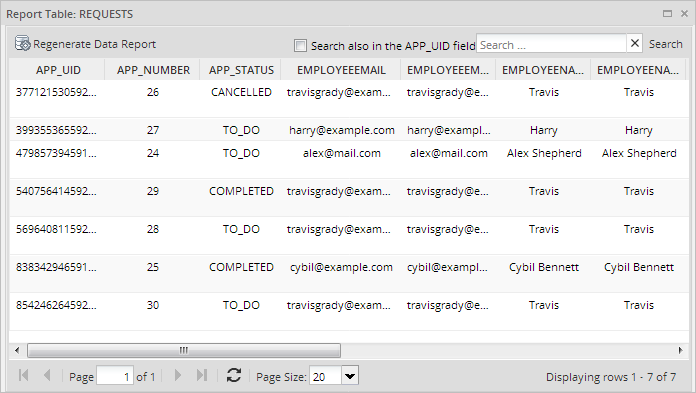Sort by the APP_UID column header
Screen dimensions: 696x393
[58, 70]
